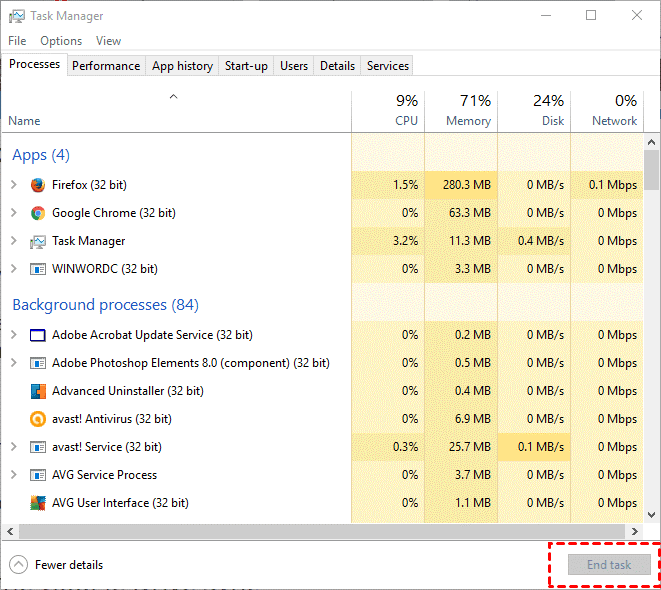Click the Advanced Uninstaller icon
The height and width of the screenshot is (590, 661).
pos(38,391)
